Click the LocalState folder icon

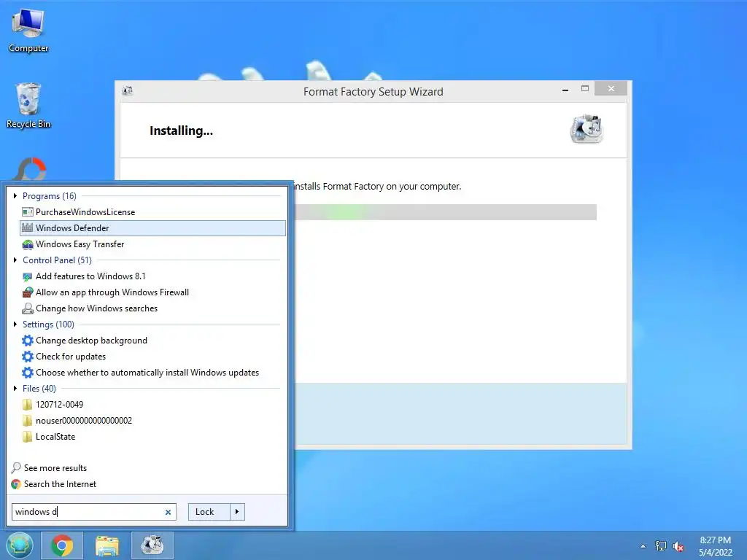[x=28, y=437]
